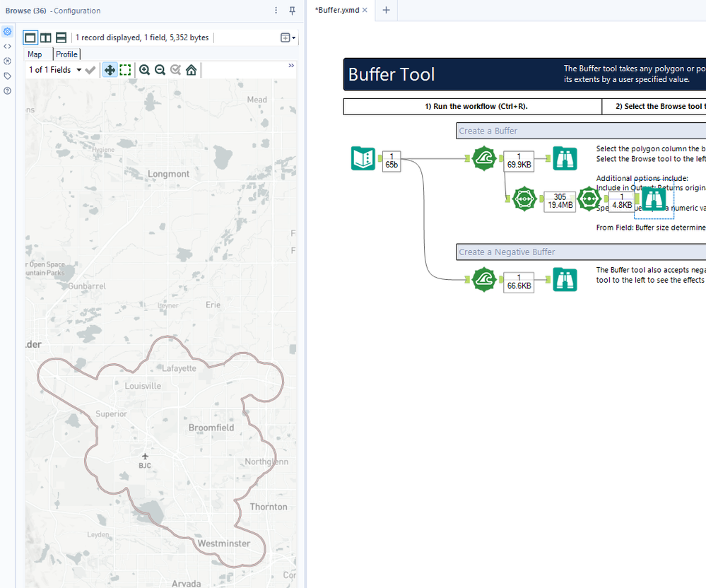This screenshot has height=588, width=706.
Task: Close the Buffer.yxmd tab
Action: click(365, 10)
